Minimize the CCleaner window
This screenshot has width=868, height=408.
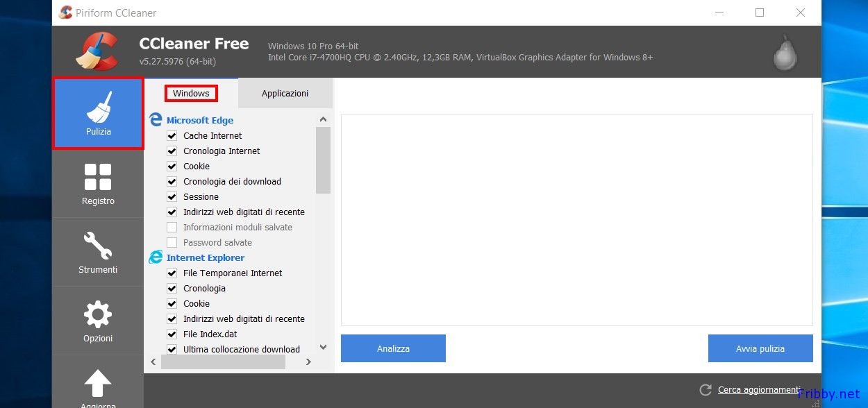pos(719,12)
